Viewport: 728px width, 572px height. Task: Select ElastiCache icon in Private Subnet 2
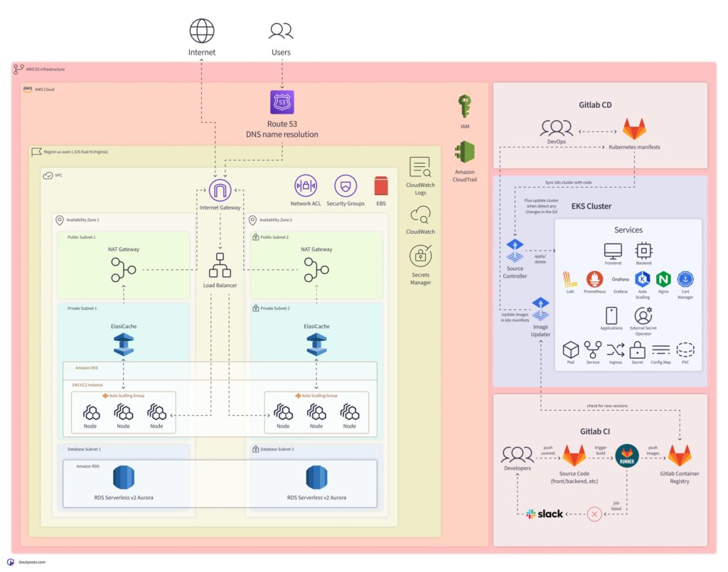(316, 345)
